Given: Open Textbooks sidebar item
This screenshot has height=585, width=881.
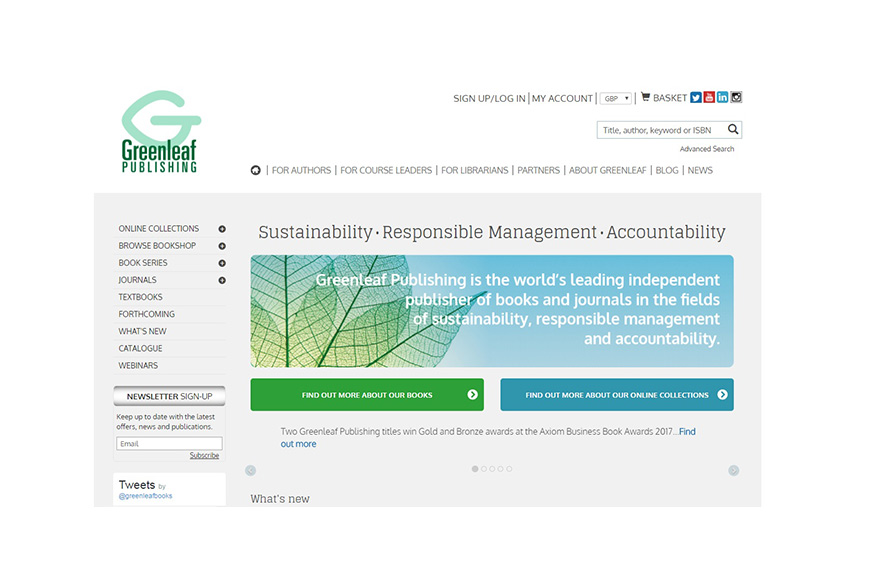Looking at the screenshot, I should coord(140,297).
